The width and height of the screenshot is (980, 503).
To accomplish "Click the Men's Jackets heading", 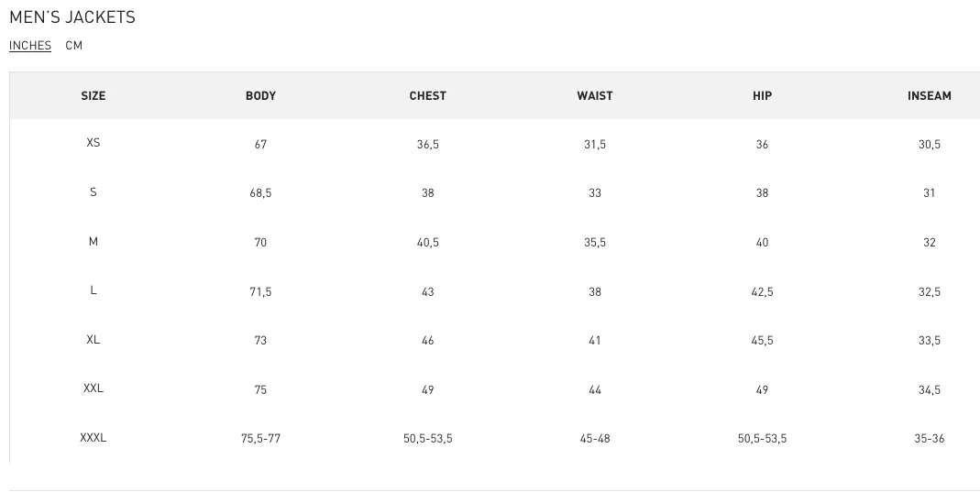I will point(72,16).
